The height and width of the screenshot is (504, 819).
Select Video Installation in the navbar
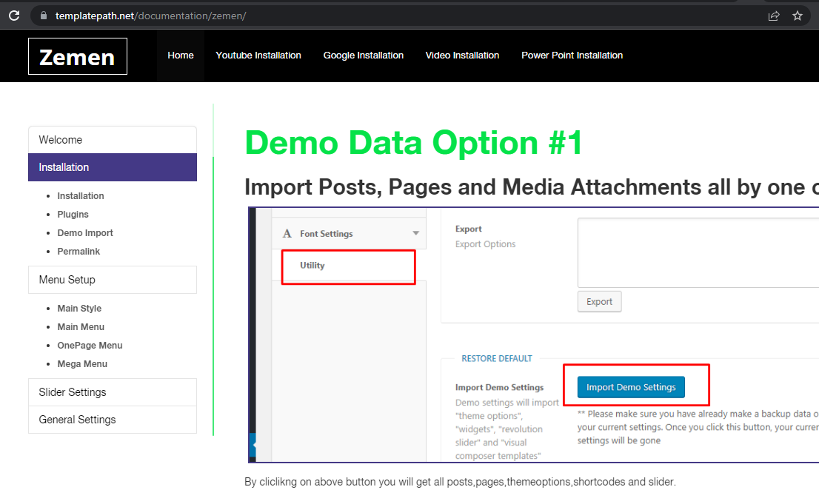[x=462, y=56]
